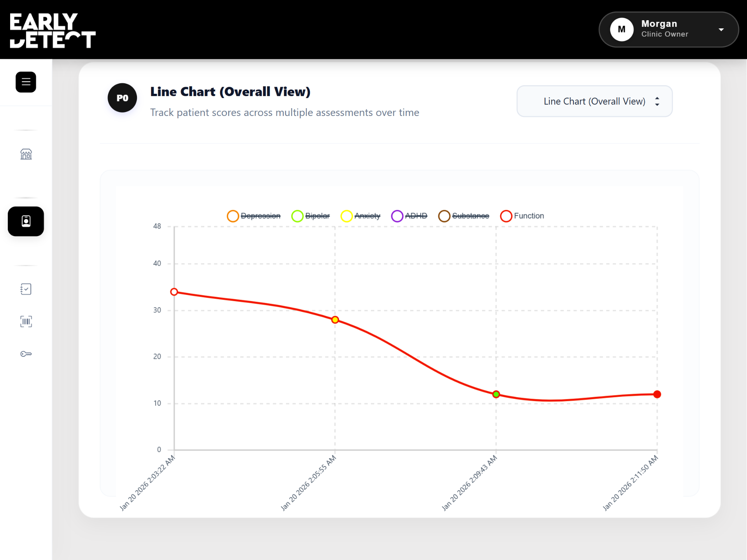Open the clinic storefront icon in sidebar

26,154
